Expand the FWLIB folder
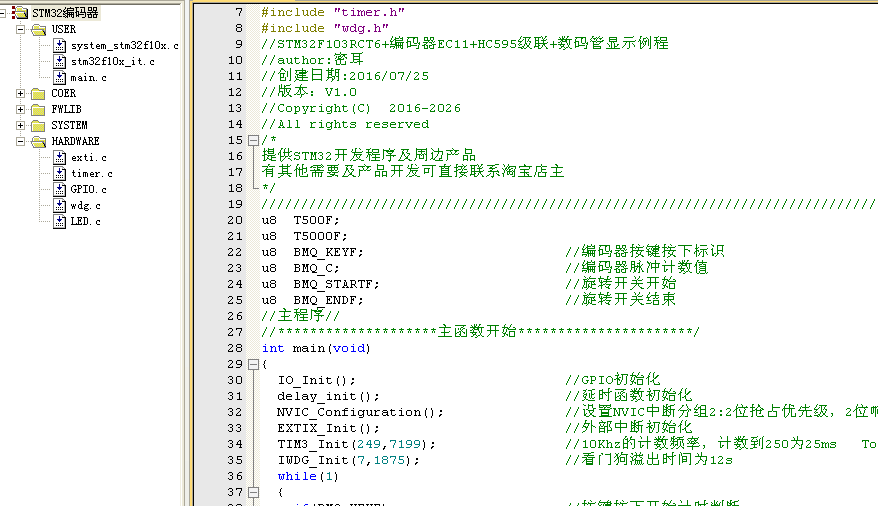This screenshot has width=878, height=506. pyautogui.click(x=20, y=109)
